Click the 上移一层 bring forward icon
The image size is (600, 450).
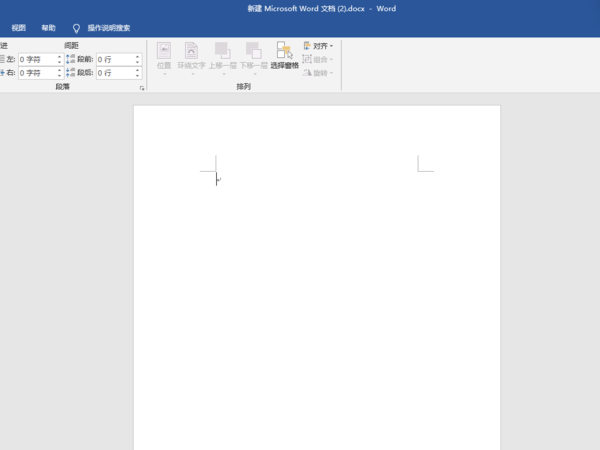click(222, 51)
